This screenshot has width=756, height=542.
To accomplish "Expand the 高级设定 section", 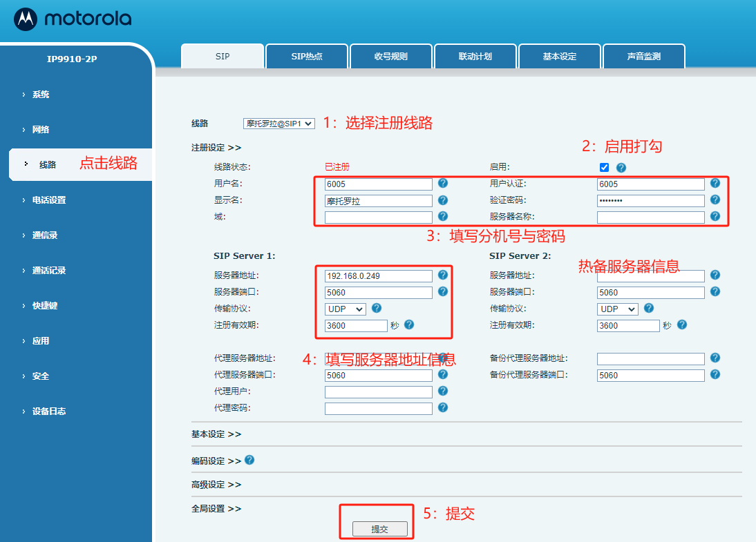I will [216, 484].
